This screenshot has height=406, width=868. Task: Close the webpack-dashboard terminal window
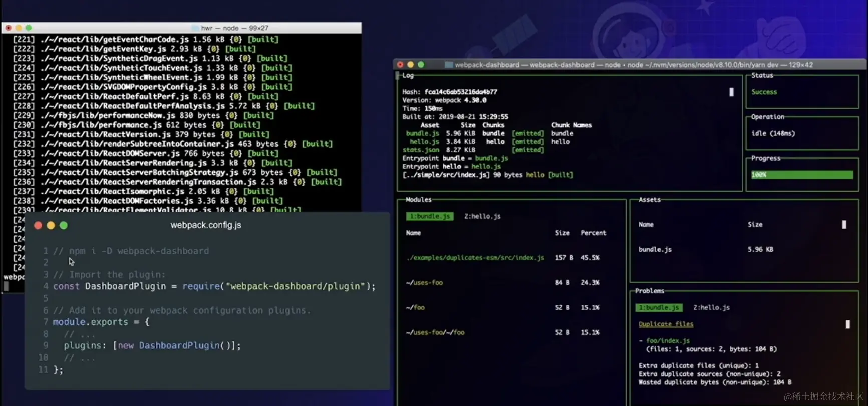pyautogui.click(x=400, y=65)
